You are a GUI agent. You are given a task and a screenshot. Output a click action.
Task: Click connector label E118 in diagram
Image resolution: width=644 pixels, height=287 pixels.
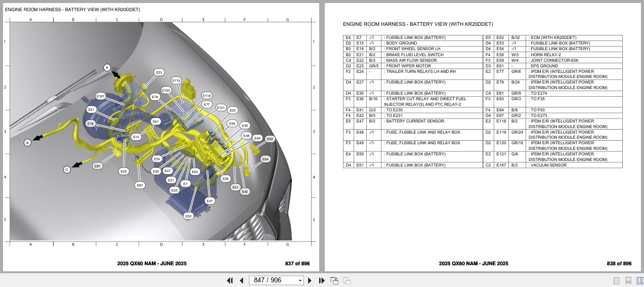tap(207, 96)
